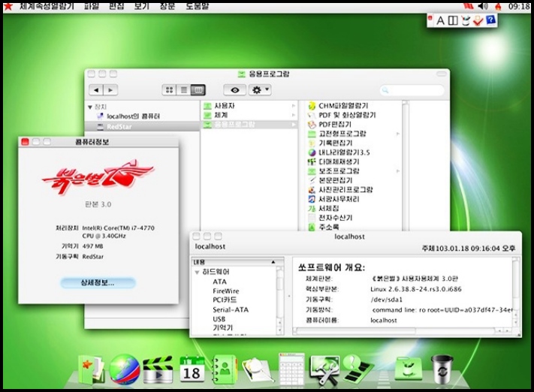Select the 체계 folder
Image resolution: width=534 pixels, height=392 pixels.
[221, 115]
